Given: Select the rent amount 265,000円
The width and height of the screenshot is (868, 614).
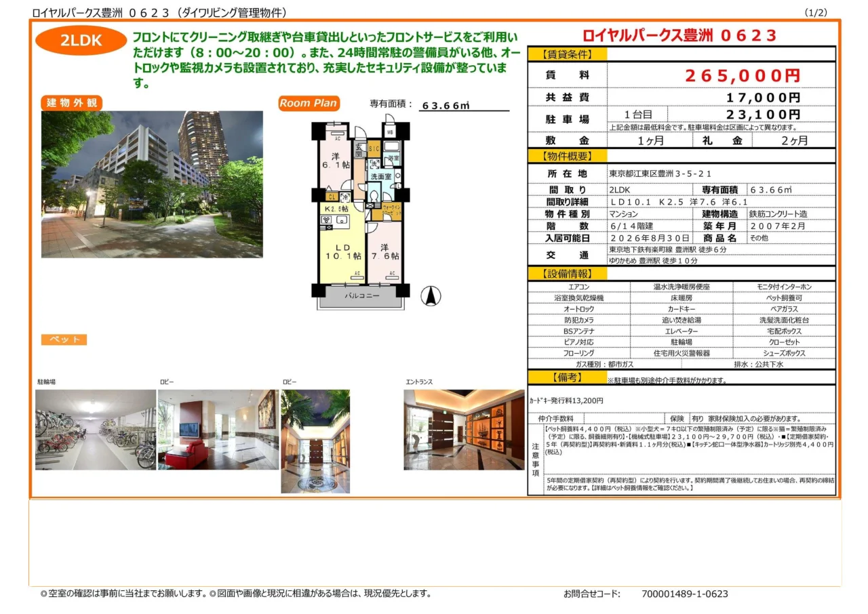Looking at the screenshot, I should [x=743, y=75].
